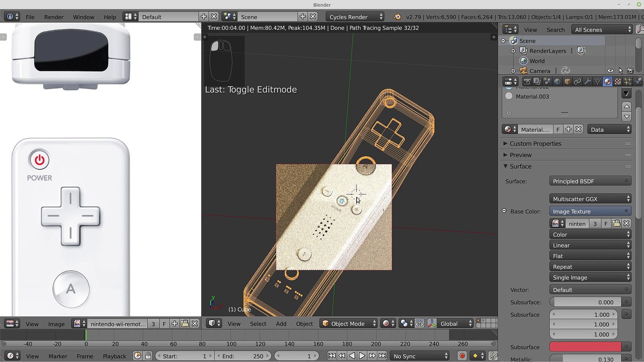Open the Cycles Render engine dropdown
The width and height of the screenshot is (644, 362).
point(355,17)
